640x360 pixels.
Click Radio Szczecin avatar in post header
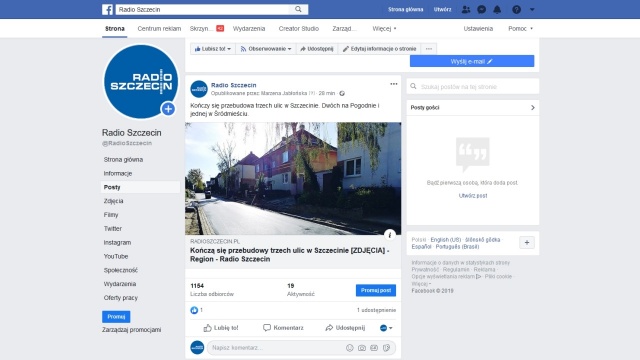point(199,89)
